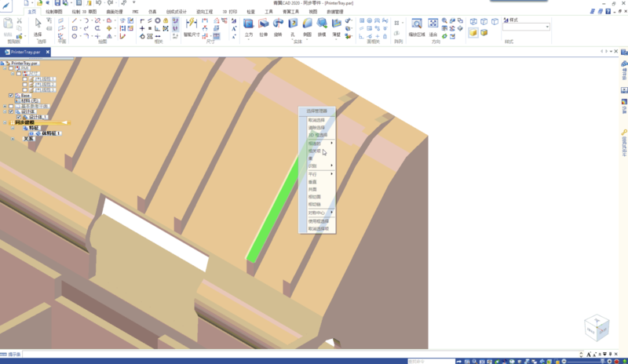This screenshot has height=364, width=628.
Task: Click the help question mark icon
Action: tap(608, 12)
